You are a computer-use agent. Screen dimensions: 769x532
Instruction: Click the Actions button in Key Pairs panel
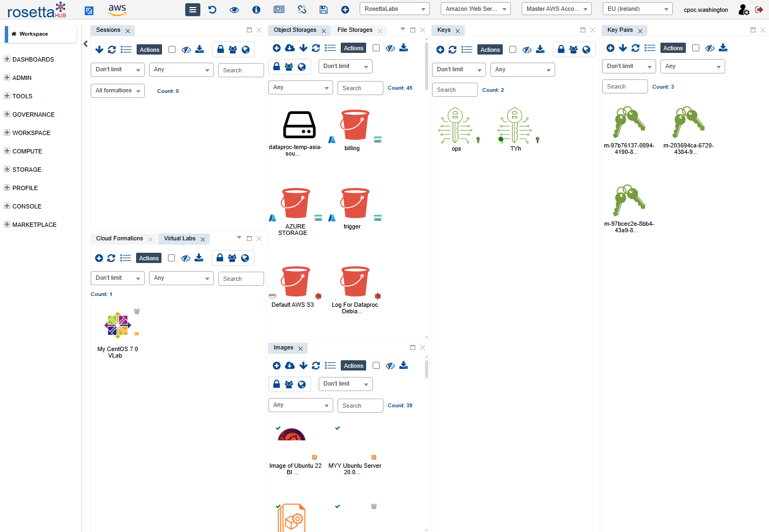pos(673,48)
